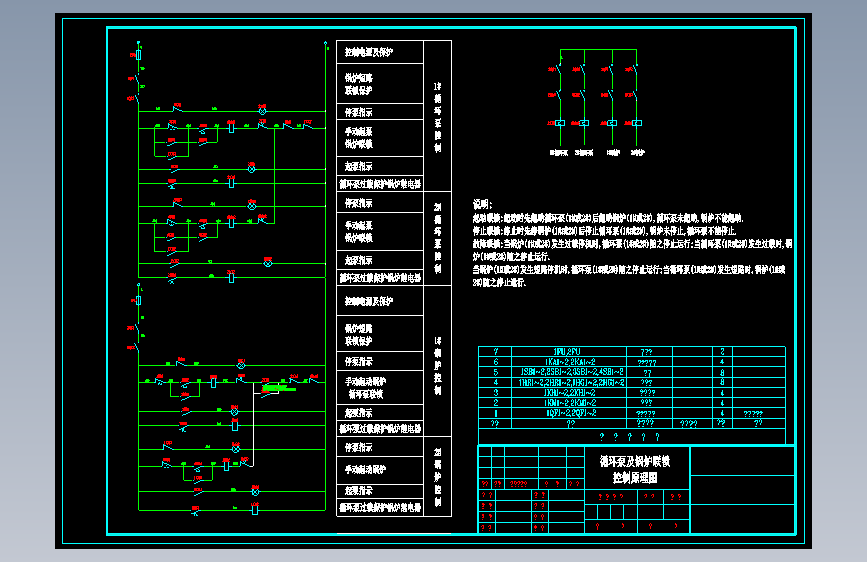
Task: Select parts table cell 1KAI~2,2KAI~2
Action: [568, 362]
